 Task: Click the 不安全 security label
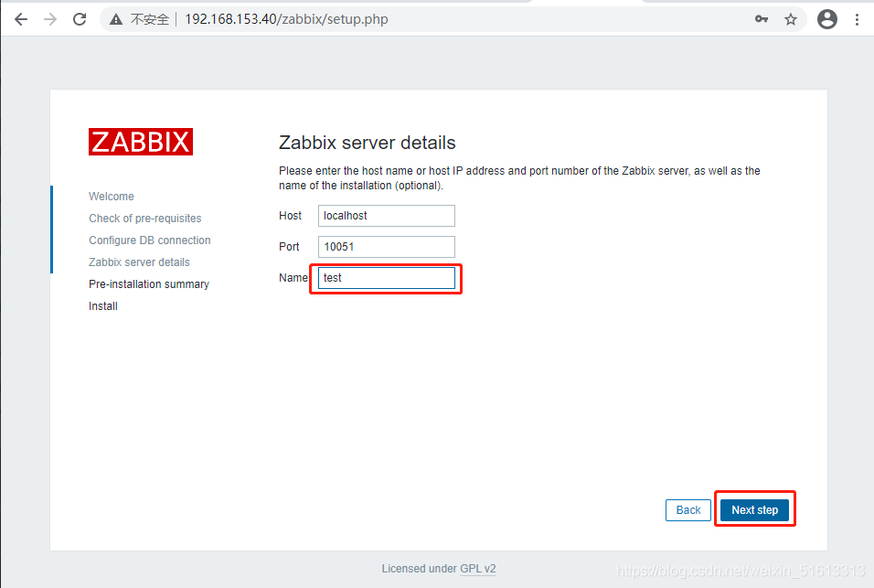(x=149, y=19)
